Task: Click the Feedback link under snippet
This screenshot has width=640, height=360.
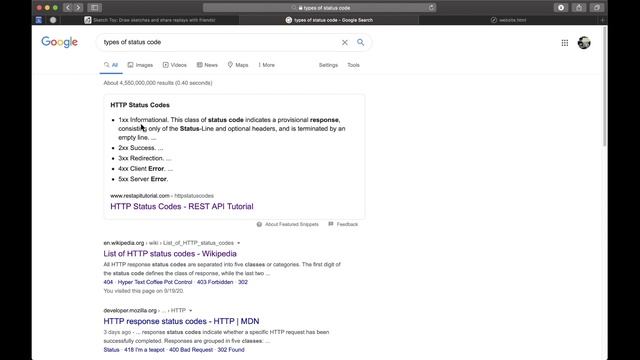Action: [347, 224]
